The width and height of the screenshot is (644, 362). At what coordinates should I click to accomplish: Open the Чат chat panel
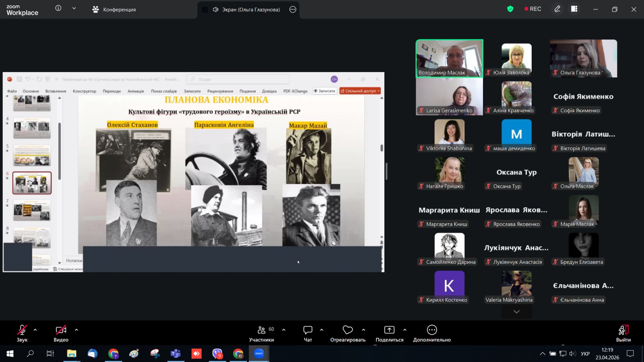pyautogui.click(x=308, y=330)
